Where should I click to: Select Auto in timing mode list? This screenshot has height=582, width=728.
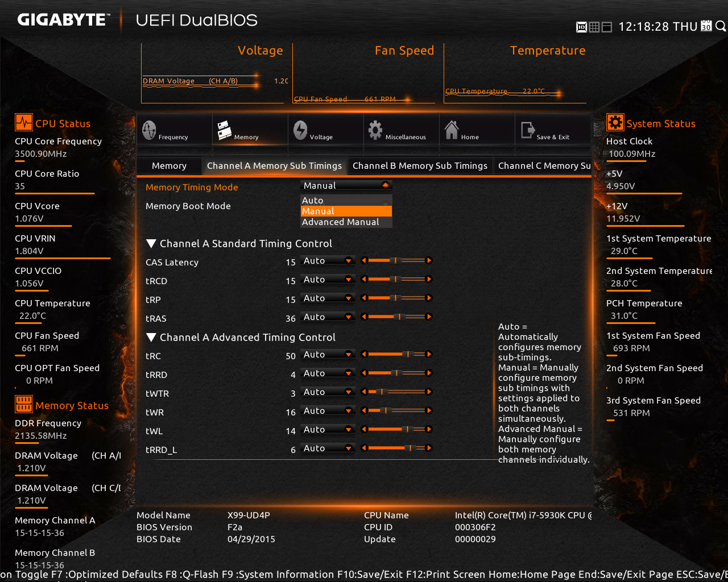tap(346, 200)
